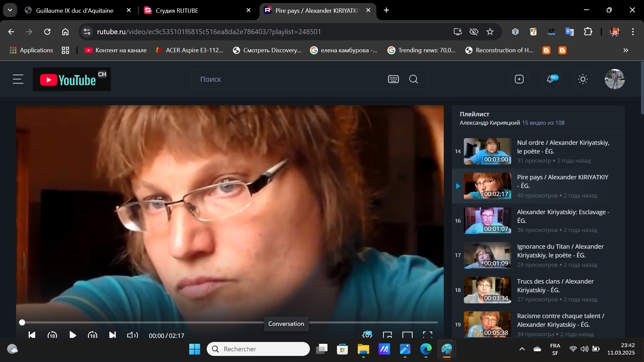Open the tab search dropdown arrow

[10, 10]
